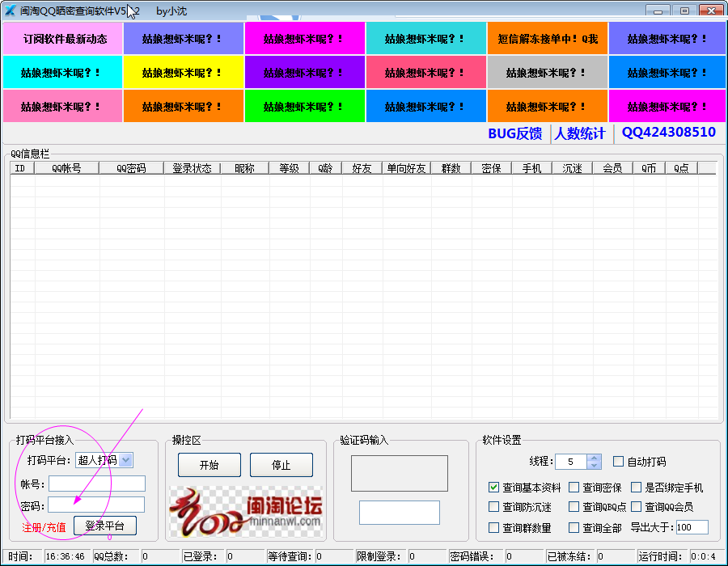Click the 导出大于 value field
Image resolution: width=728 pixels, height=566 pixels.
pyautogui.click(x=692, y=527)
